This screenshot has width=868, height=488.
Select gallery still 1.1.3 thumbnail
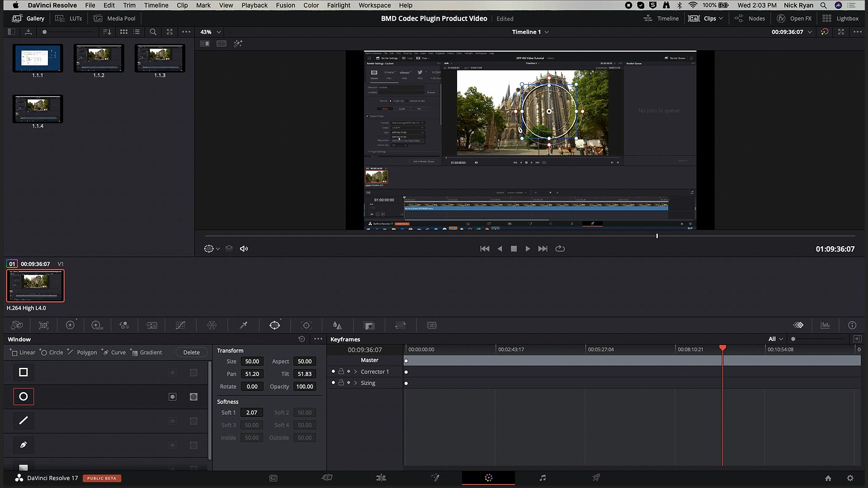[160, 58]
